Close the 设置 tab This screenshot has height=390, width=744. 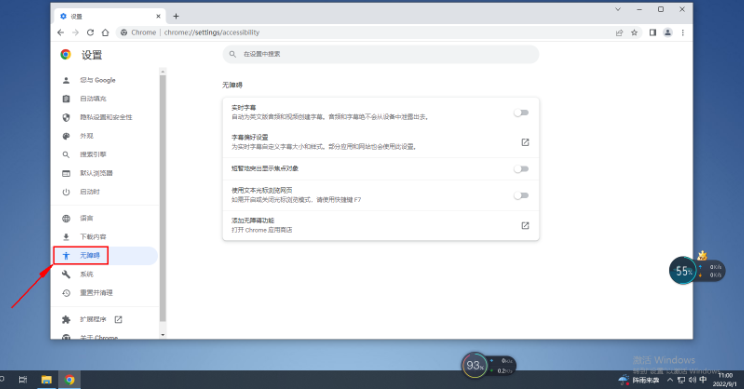[158, 16]
